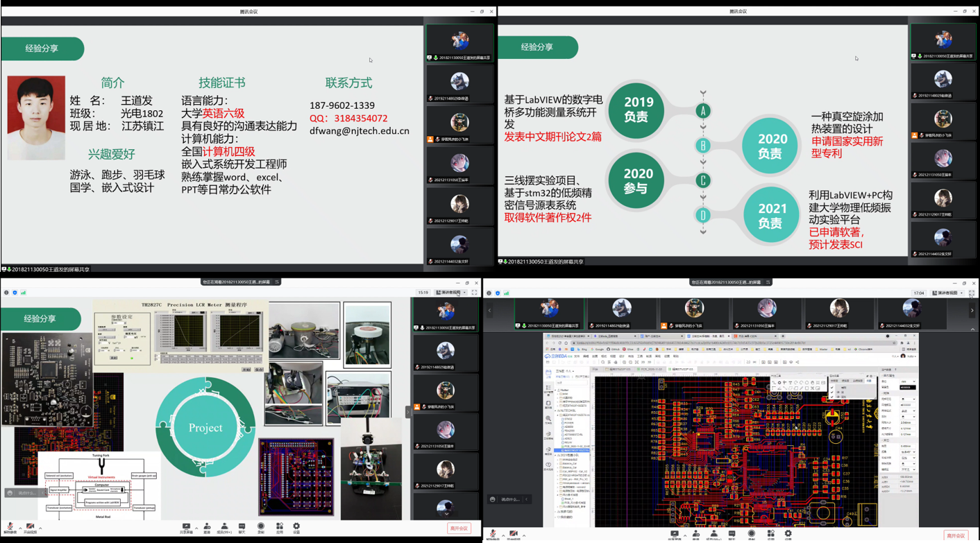Open Chat icon in bottom-left toolbar

coord(242,528)
